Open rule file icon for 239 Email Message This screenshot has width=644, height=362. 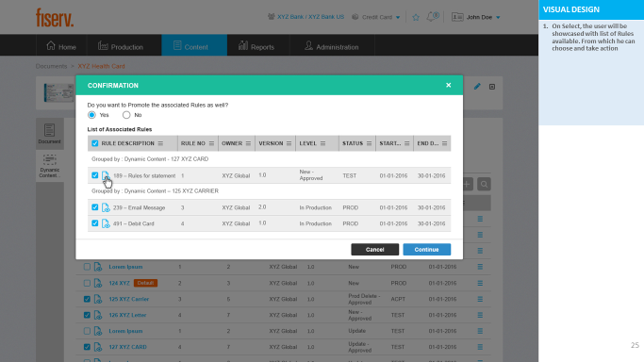tap(106, 207)
